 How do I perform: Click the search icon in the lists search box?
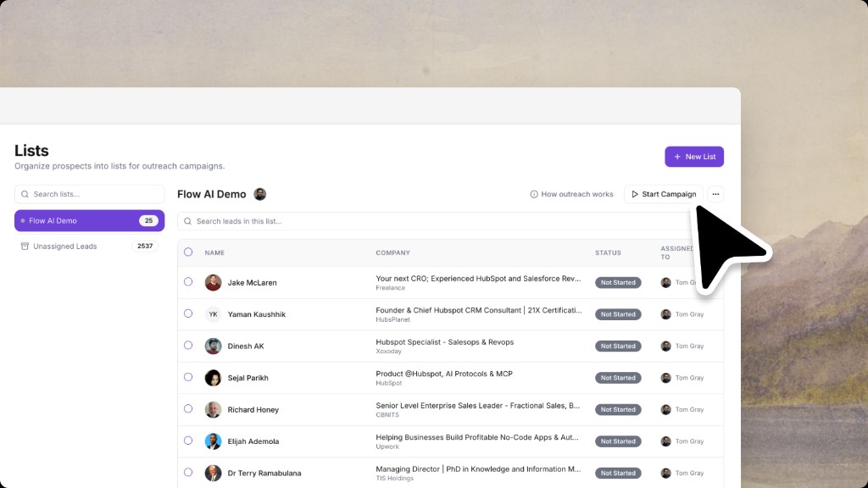25,194
